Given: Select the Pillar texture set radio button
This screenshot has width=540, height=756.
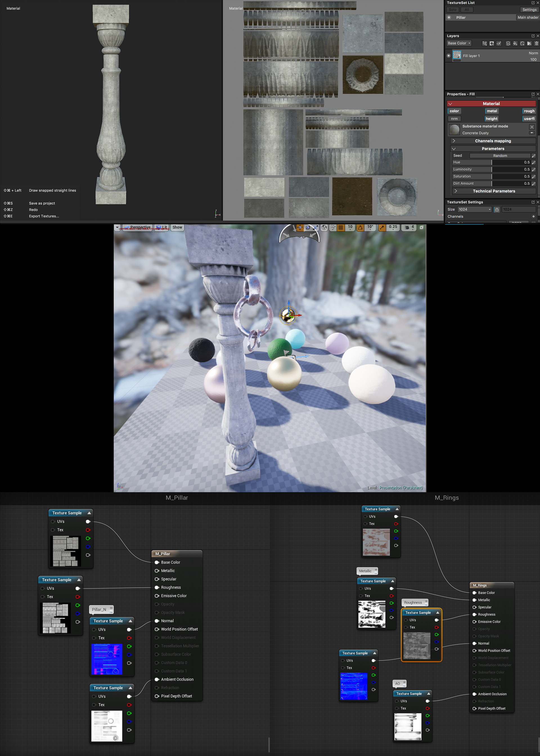Looking at the screenshot, I should (449, 17).
